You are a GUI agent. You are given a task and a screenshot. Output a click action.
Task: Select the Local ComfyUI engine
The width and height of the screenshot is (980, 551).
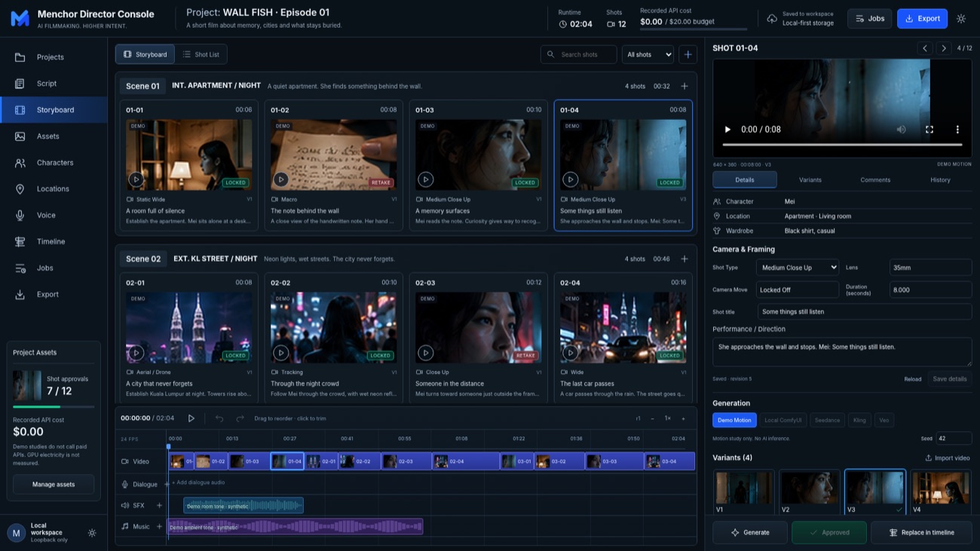pyautogui.click(x=782, y=420)
